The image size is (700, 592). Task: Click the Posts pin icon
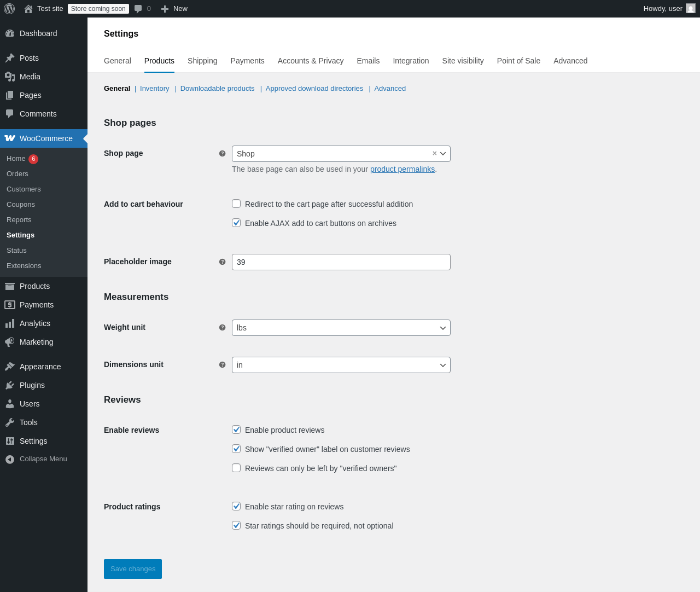pos(10,58)
